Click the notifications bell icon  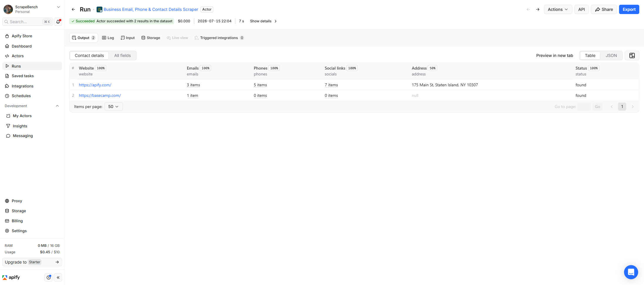(58, 21)
